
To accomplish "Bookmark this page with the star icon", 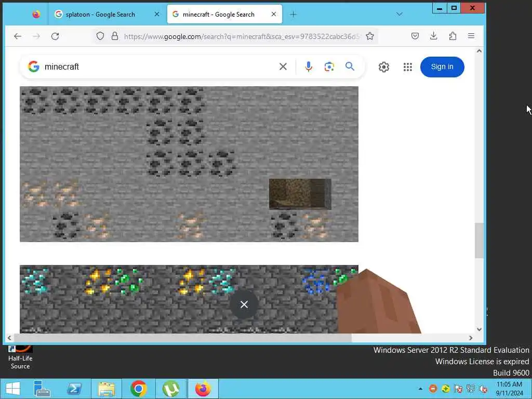I will click(x=370, y=36).
